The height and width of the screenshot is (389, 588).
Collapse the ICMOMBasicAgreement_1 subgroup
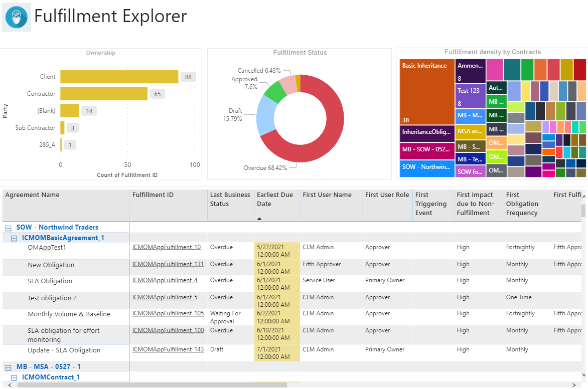tap(14, 238)
